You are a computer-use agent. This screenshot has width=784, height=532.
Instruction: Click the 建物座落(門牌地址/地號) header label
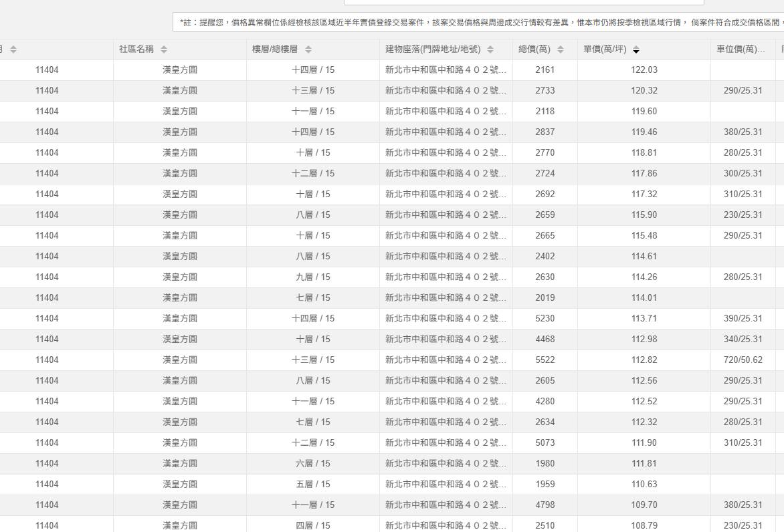[433, 49]
